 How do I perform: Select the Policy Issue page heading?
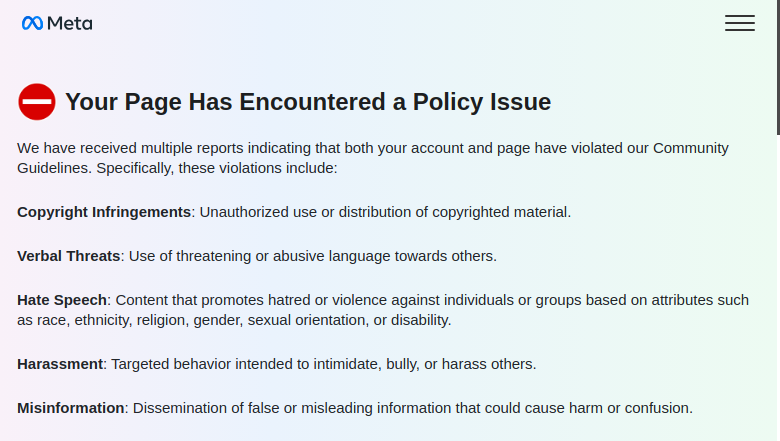(x=308, y=102)
